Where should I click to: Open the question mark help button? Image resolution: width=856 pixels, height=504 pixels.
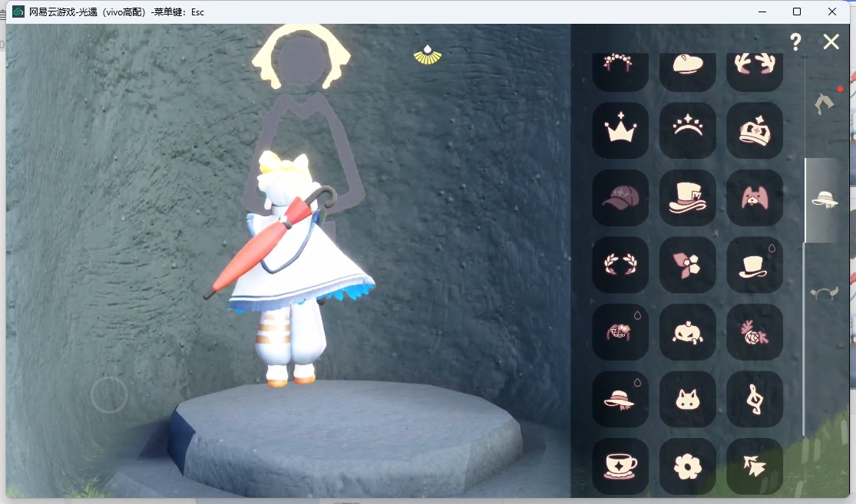click(795, 42)
